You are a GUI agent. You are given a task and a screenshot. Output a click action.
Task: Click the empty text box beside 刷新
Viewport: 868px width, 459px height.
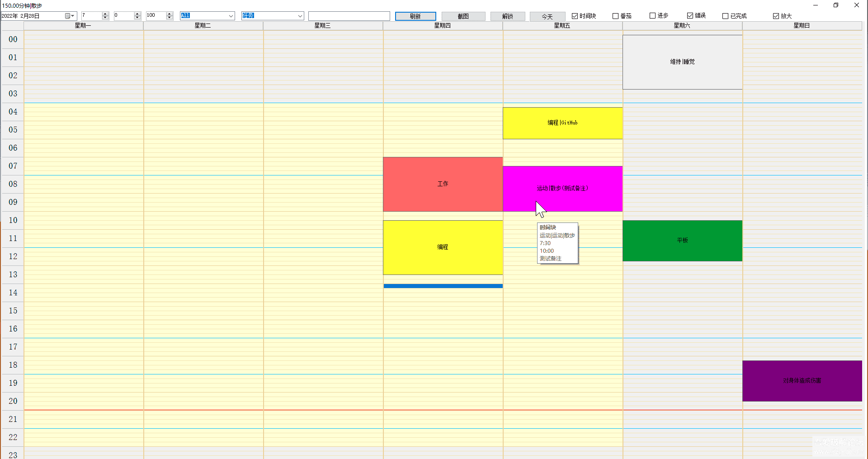click(x=349, y=16)
